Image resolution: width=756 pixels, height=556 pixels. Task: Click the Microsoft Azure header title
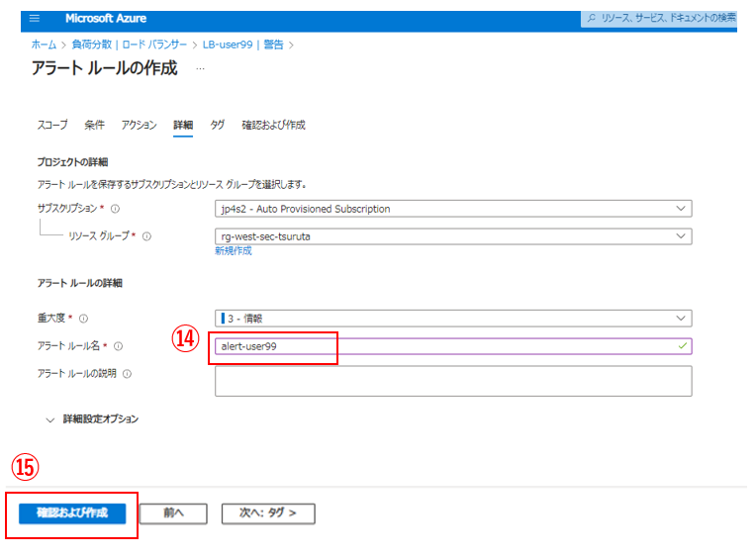(106, 19)
